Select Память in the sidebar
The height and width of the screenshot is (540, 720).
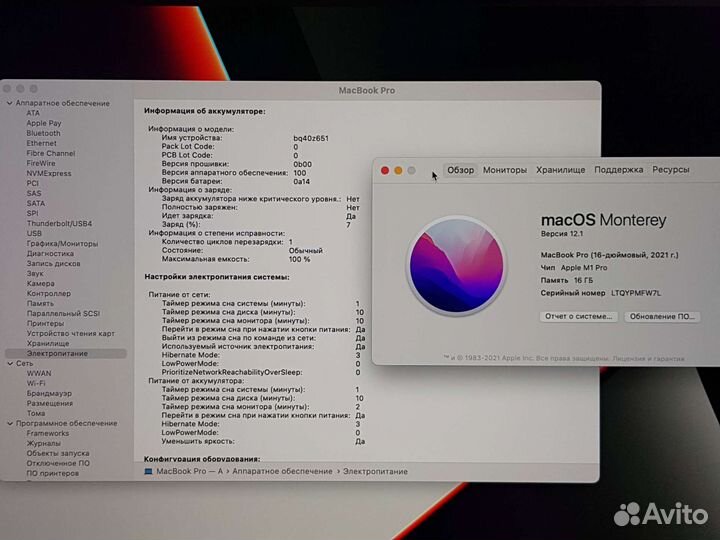pyautogui.click(x=40, y=304)
